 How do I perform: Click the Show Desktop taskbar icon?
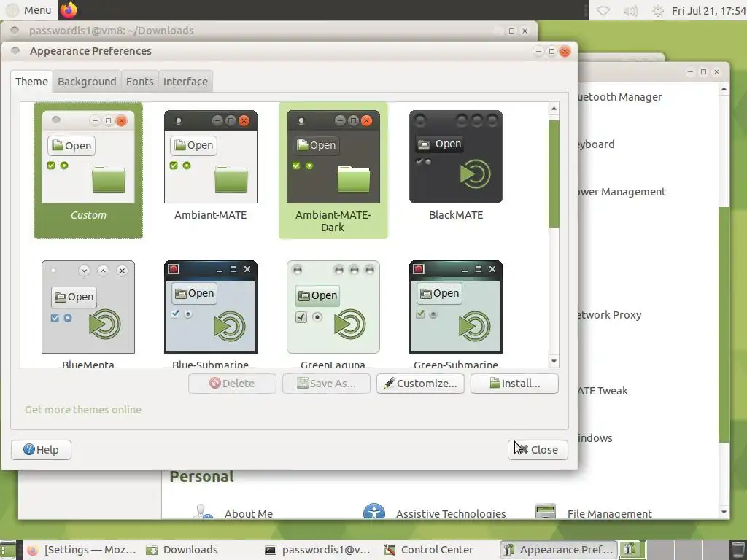(x=8, y=550)
